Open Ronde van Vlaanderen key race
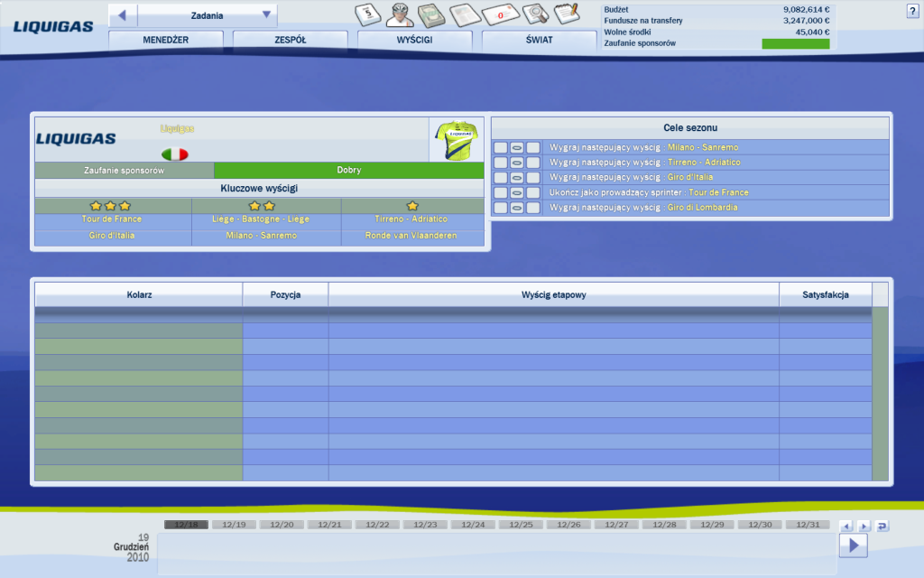 [x=411, y=236]
